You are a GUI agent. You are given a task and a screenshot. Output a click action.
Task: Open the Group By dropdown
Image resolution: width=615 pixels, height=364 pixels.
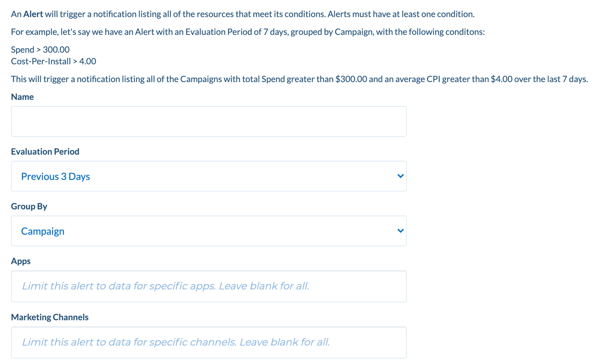[x=209, y=231]
